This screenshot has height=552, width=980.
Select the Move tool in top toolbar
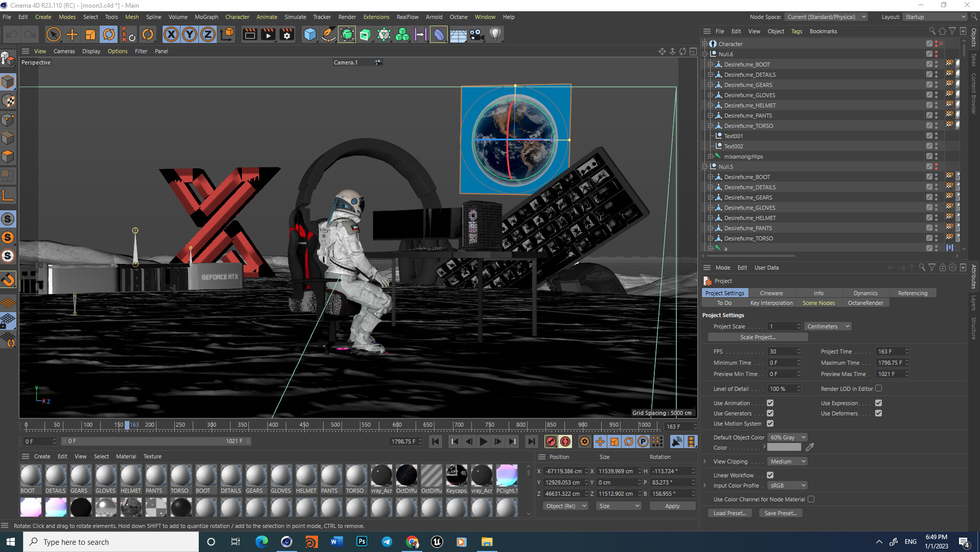72,34
